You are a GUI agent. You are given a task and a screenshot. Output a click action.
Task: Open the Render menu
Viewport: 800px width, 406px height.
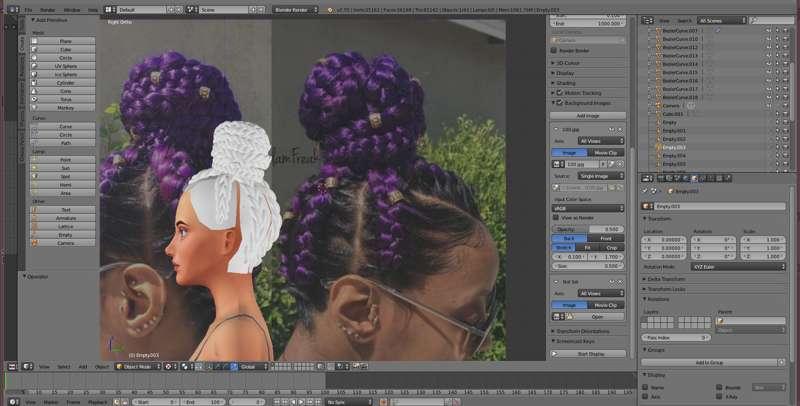tap(47, 10)
